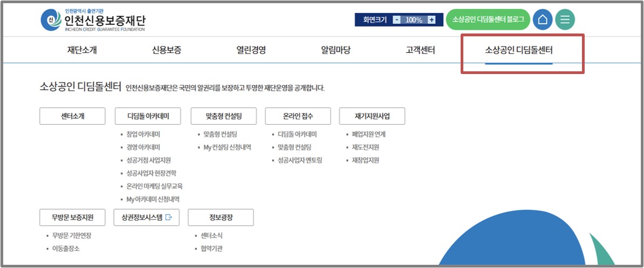Open 성공사업자 멘토링 link
644x268 pixels.
click(x=300, y=160)
